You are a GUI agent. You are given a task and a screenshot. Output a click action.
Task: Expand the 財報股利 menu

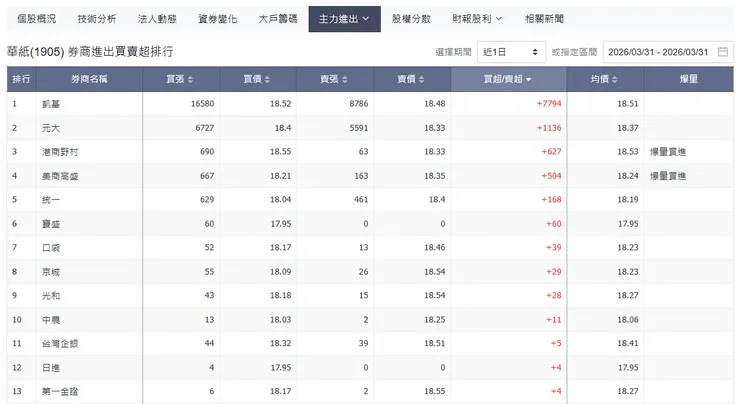(x=477, y=19)
